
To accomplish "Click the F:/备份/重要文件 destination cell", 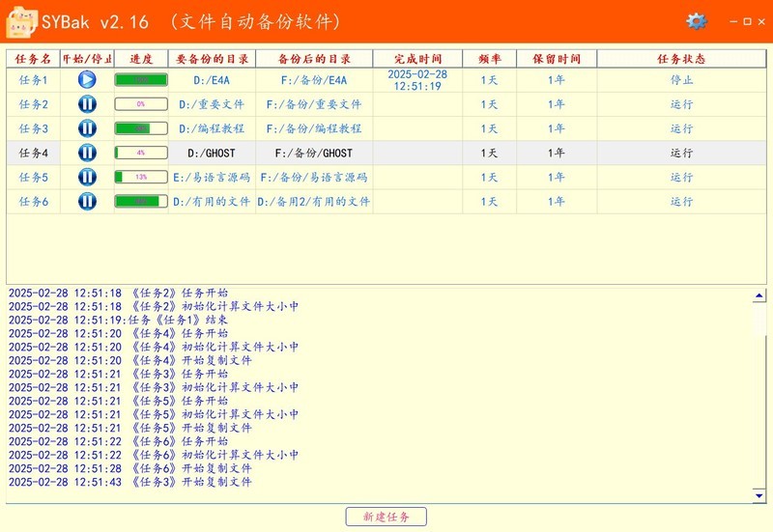I will [x=314, y=104].
